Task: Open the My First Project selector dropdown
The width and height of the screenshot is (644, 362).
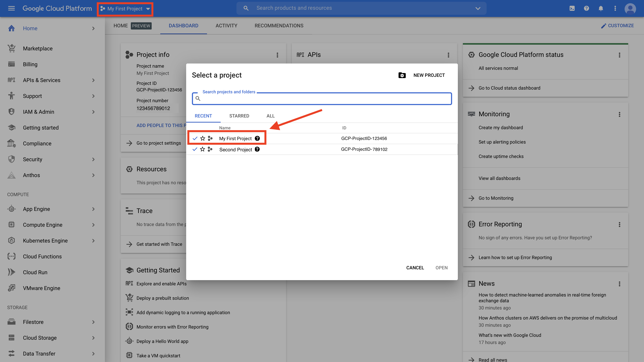Action: 125,9
